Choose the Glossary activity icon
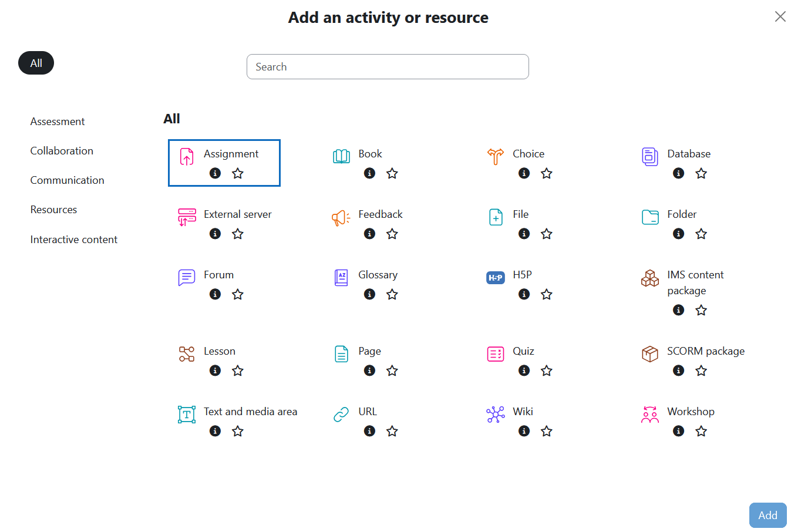The height and width of the screenshot is (532, 791). tap(341, 278)
